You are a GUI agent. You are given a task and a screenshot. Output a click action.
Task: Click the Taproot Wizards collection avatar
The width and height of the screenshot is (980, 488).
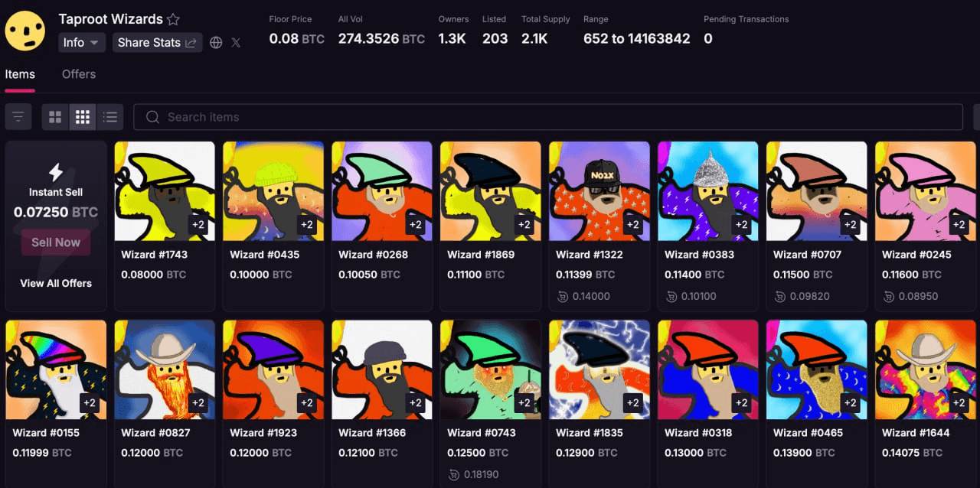click(25, 31)
